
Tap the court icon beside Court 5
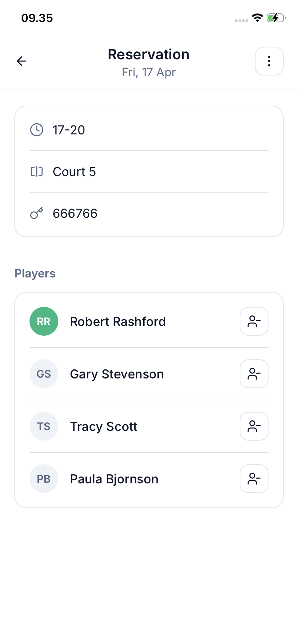pos(37,172)
